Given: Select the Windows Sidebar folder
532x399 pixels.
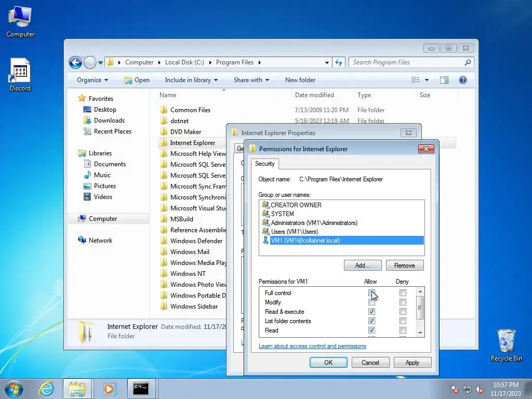Looking at the screenshot, I should tap(194, 307).
